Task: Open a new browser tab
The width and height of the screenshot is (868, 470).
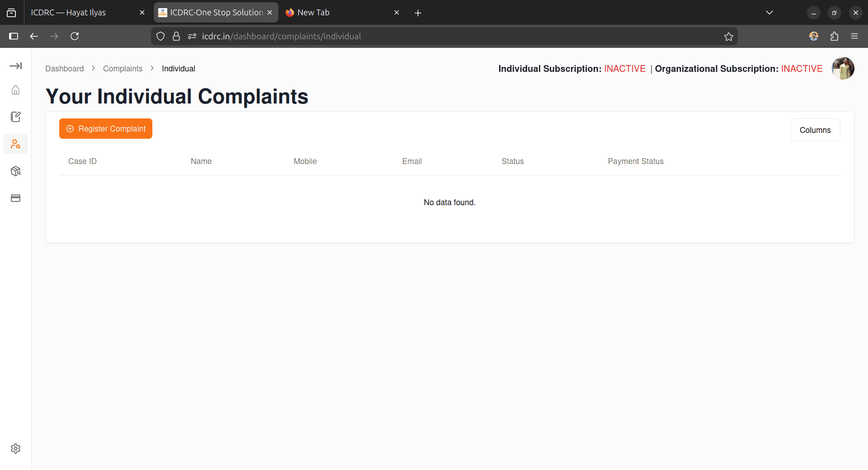Action: coord(418,13)
